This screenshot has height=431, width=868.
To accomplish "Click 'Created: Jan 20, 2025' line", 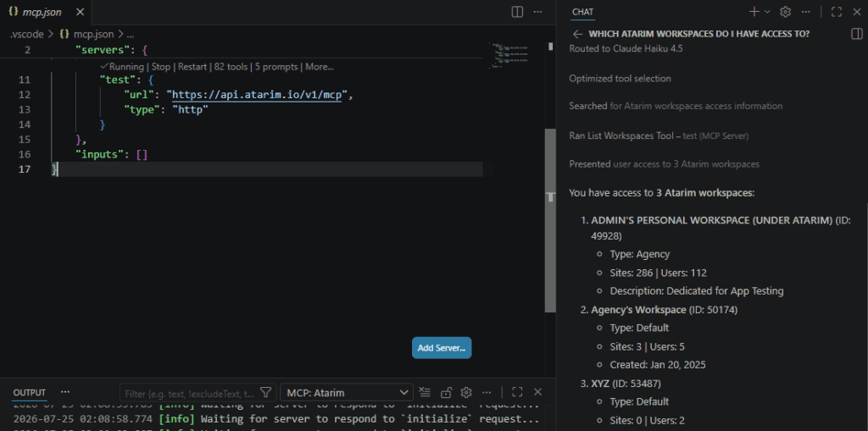I will coord(658,365).
